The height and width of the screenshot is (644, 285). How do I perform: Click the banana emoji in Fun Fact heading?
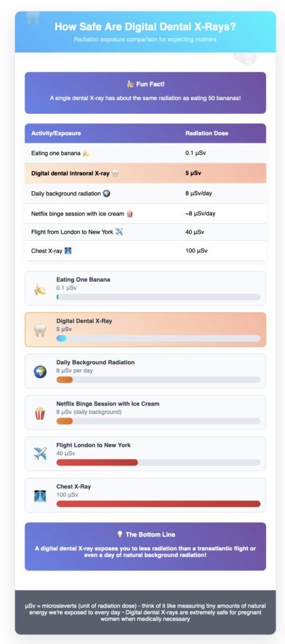point(130,84)
